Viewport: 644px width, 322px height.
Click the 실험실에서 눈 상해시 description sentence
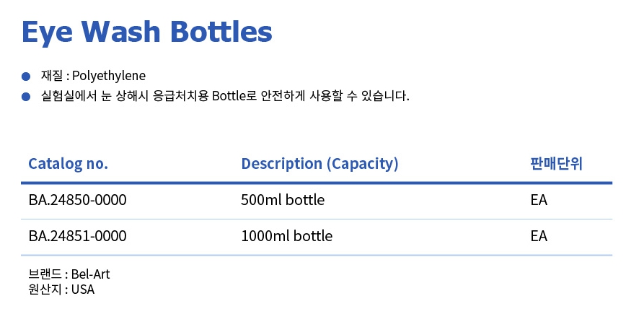click(x=225, y=96)
